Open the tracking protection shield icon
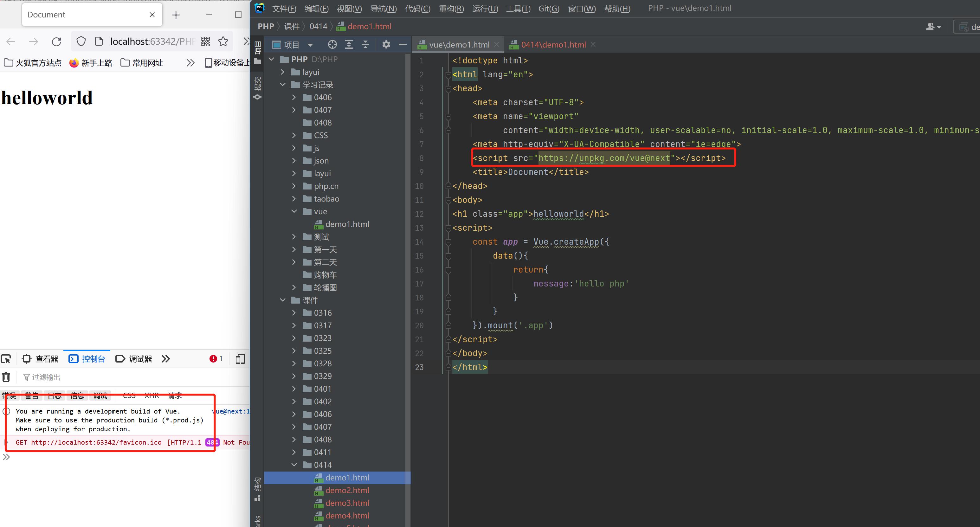 (x=81, y=42)
